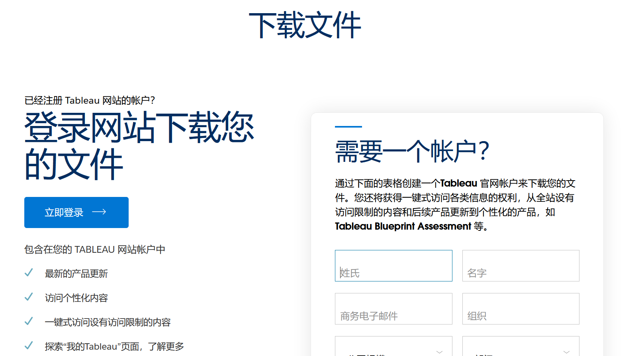The image size is (644, 356).
Task: Click the text 访问个性化内容
Action: pos(76,298)
